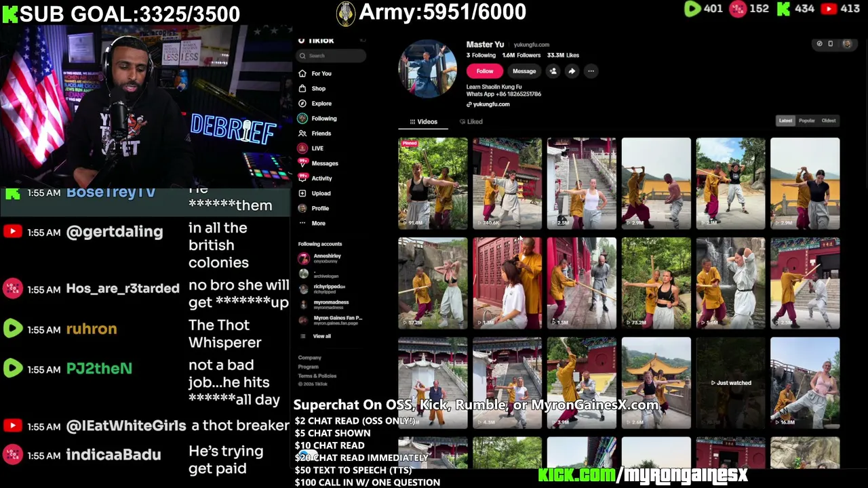This screenshot has height=488, width=868.
Task: Open the video with 16.8M views
Action: click(x=805, y=383)
